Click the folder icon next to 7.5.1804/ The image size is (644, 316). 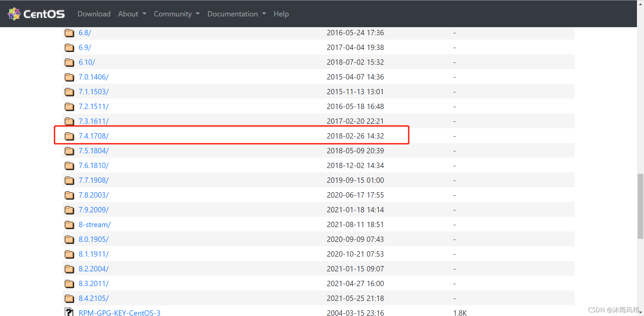[x=69, y=151]
